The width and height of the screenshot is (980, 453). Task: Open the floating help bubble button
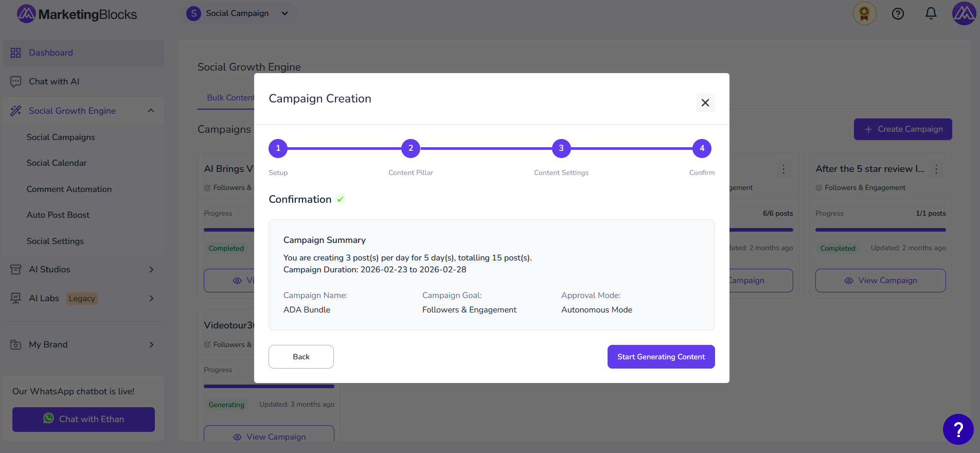958,429
